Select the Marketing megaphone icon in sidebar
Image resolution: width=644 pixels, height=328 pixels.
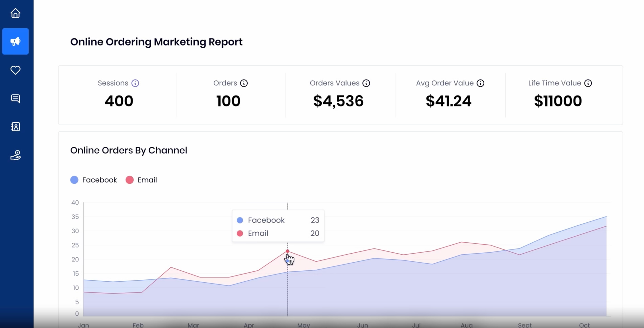click(x=15, y=41)
